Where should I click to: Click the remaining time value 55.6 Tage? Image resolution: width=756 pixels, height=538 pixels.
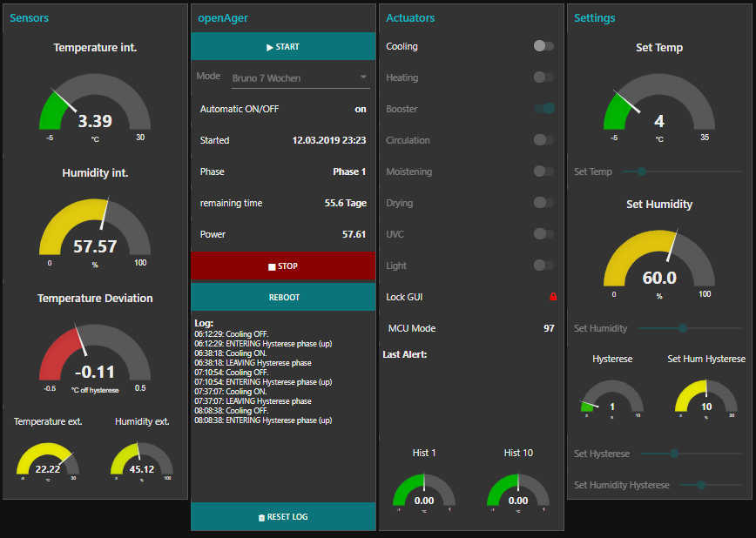click(346, 203)
